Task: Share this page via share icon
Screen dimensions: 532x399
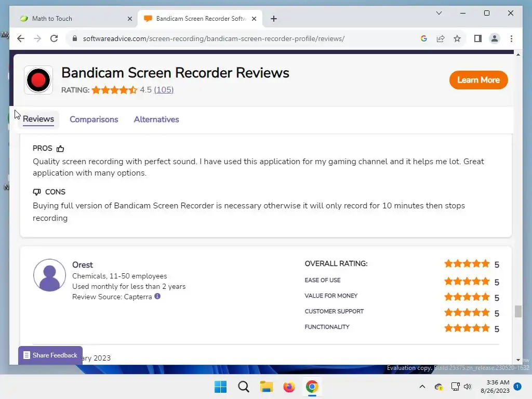Action: click(441, 38)
